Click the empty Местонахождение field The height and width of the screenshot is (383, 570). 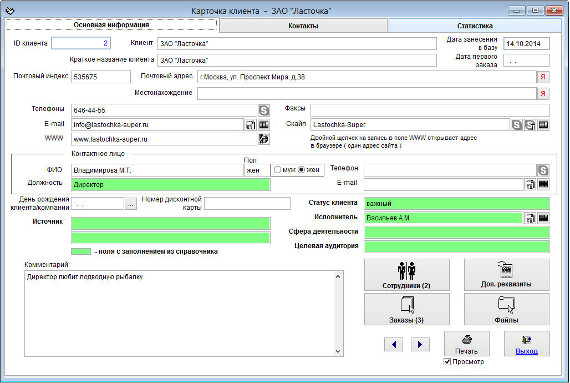point(367,93)
